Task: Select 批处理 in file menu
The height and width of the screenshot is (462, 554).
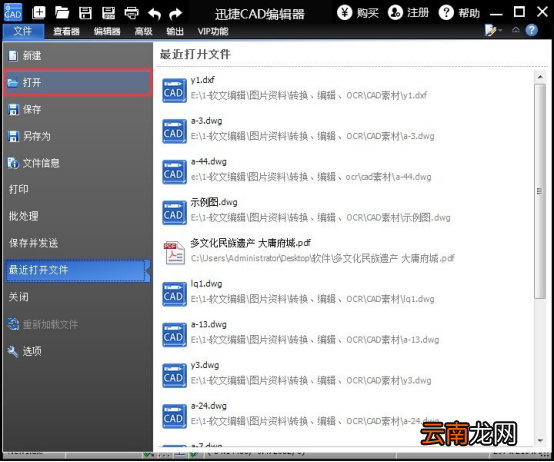Action: [78, 216]
